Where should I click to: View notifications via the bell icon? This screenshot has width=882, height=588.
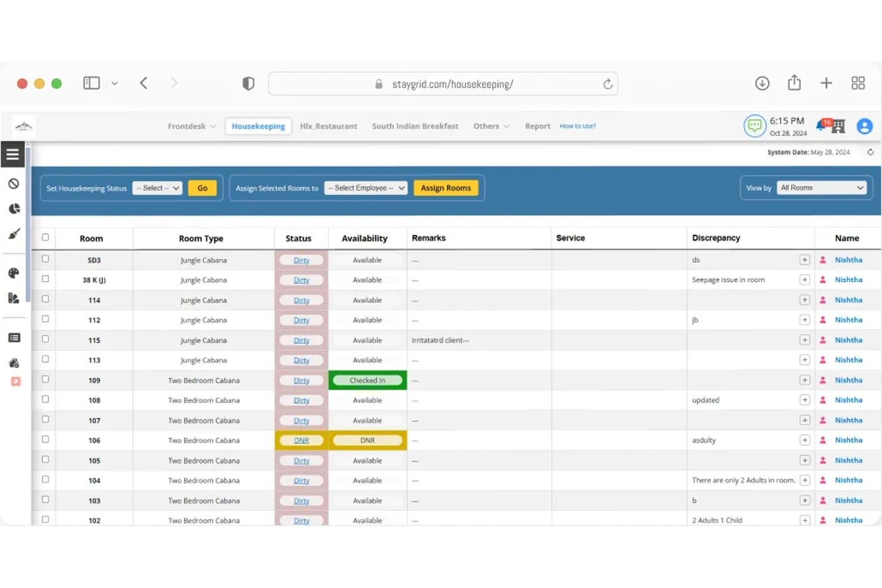point(822,125)
